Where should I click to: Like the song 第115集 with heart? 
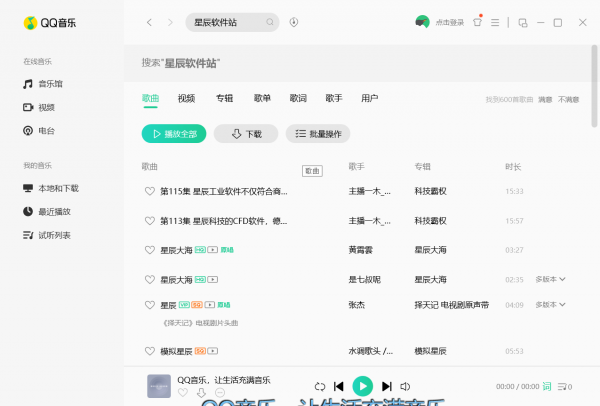[x=150, y=191]
